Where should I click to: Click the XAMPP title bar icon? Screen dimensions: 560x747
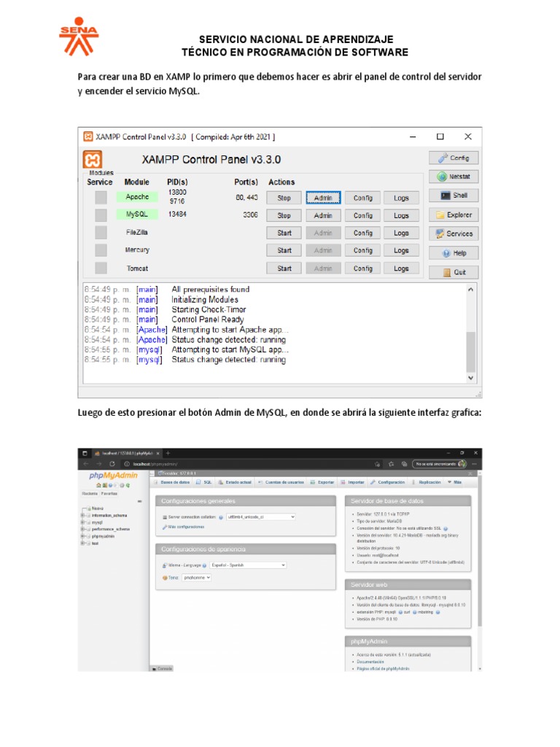pos(88,136)
